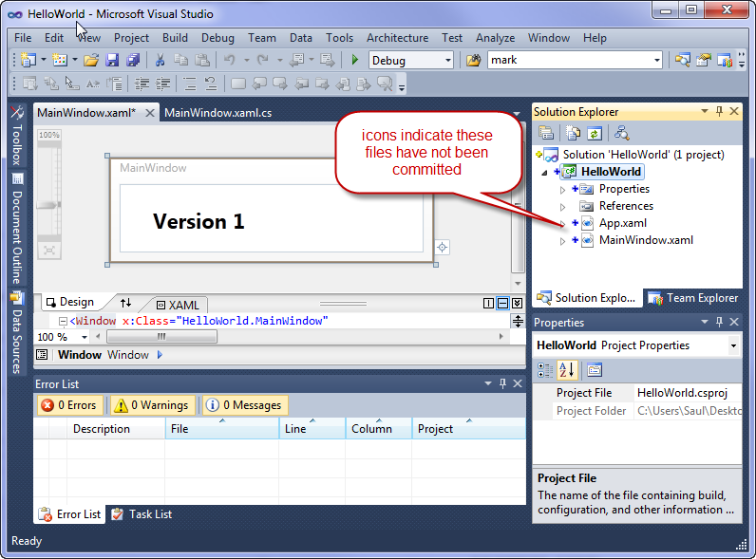Viewport: 756px width, 559px height.
Task: Click the Comment Selection toolbar icon
Action: click(190, 84)
